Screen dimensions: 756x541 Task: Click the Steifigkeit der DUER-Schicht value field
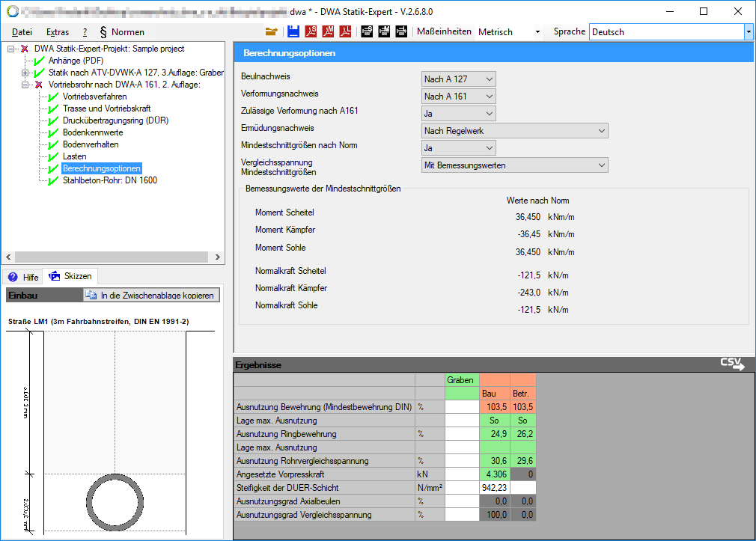click(x=494, y=487)
